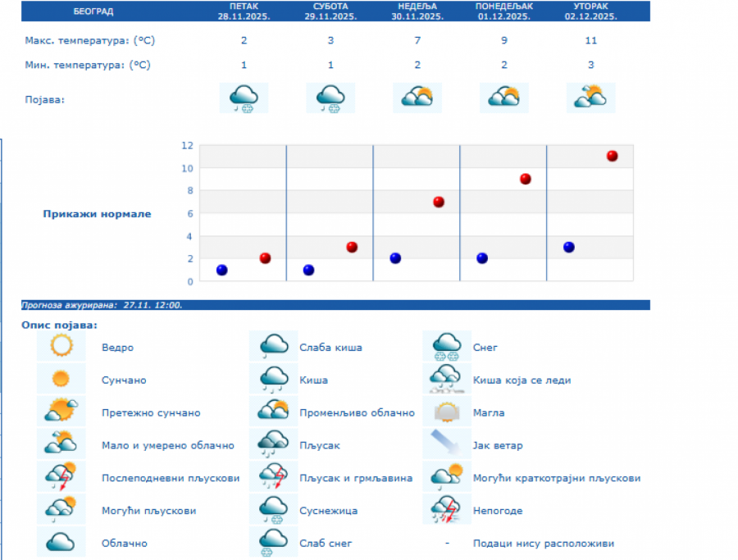Click the red max-temperature point for Tuesday
Image resolution: width=738 pixels, height=560 pixels.
(x=612, y=156)
